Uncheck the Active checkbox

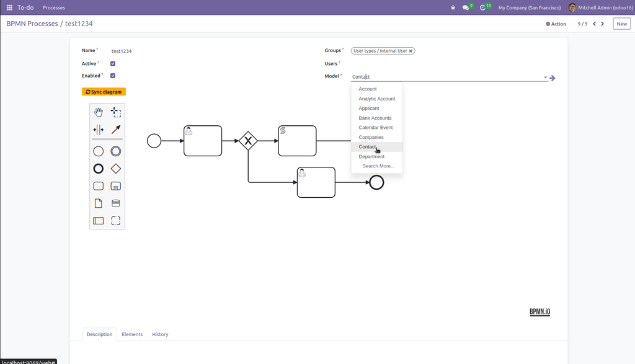pyautogui.click(x=113, y=64)
